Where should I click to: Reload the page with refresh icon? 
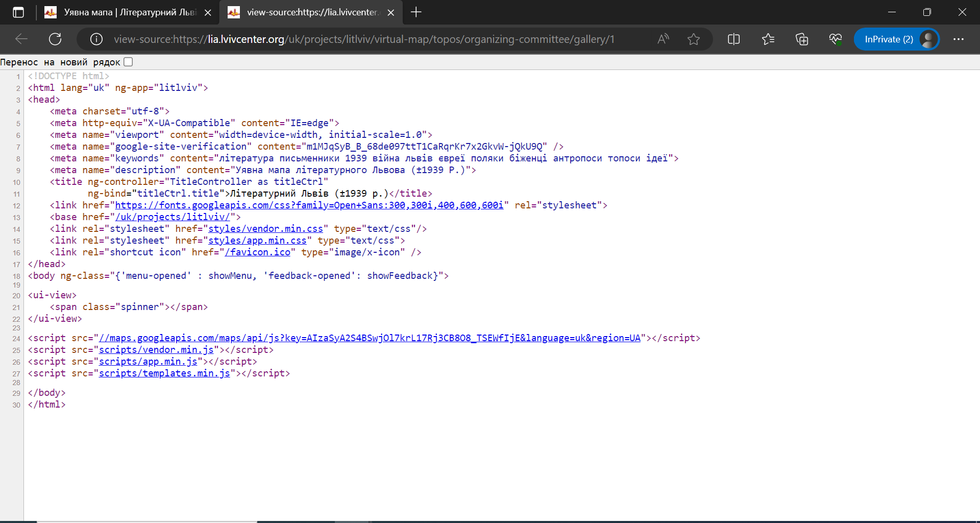pyautogui.click(x=55, y=39)
